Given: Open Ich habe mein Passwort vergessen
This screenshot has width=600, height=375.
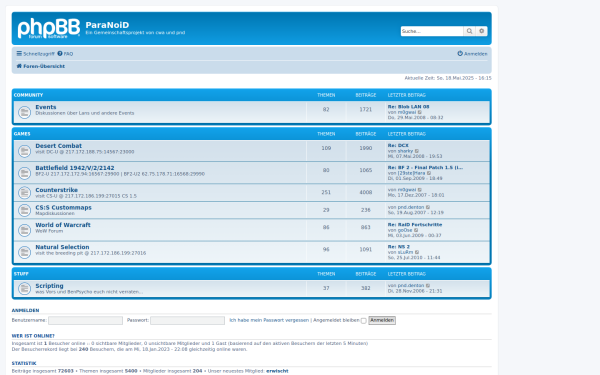Looking at the screenshot, I should [x=269, y=320].
